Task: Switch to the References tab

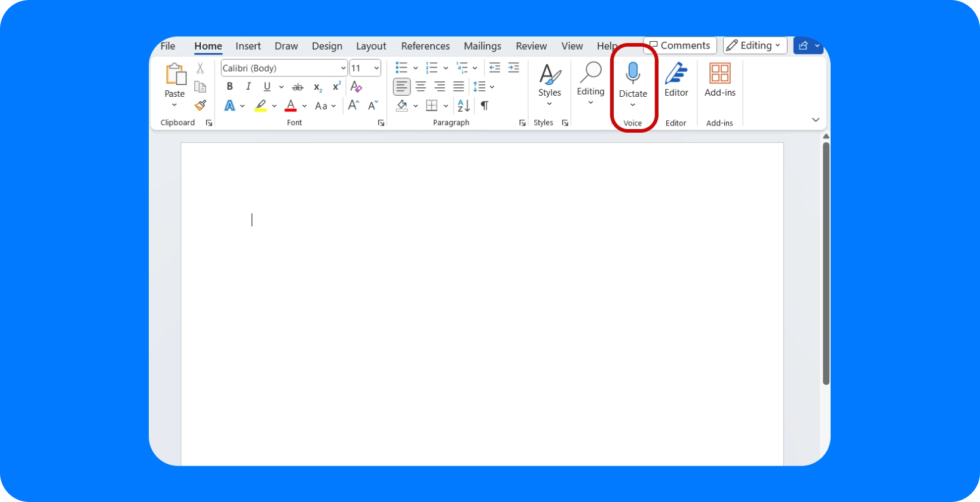Action: (425, 46)
